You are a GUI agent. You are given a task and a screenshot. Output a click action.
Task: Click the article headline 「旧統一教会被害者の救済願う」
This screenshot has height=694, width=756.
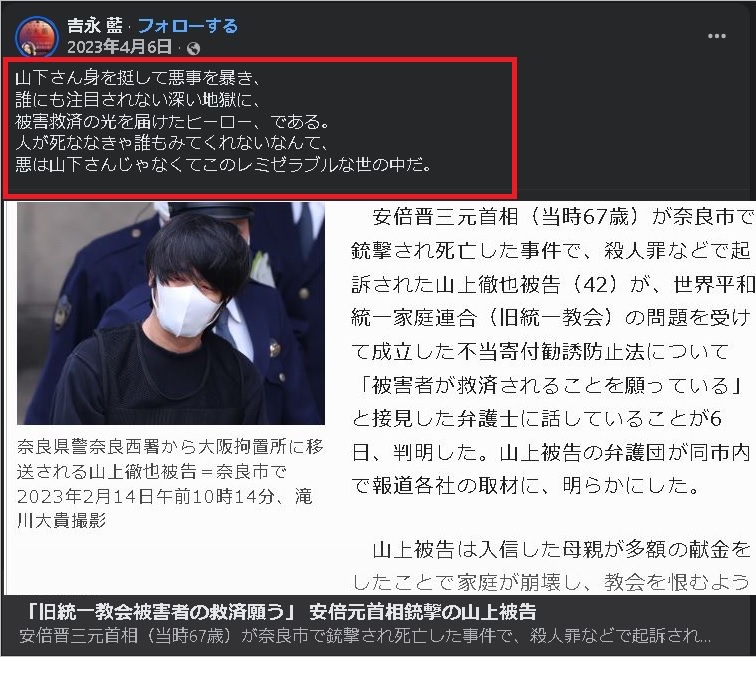(x=281, y=612)
